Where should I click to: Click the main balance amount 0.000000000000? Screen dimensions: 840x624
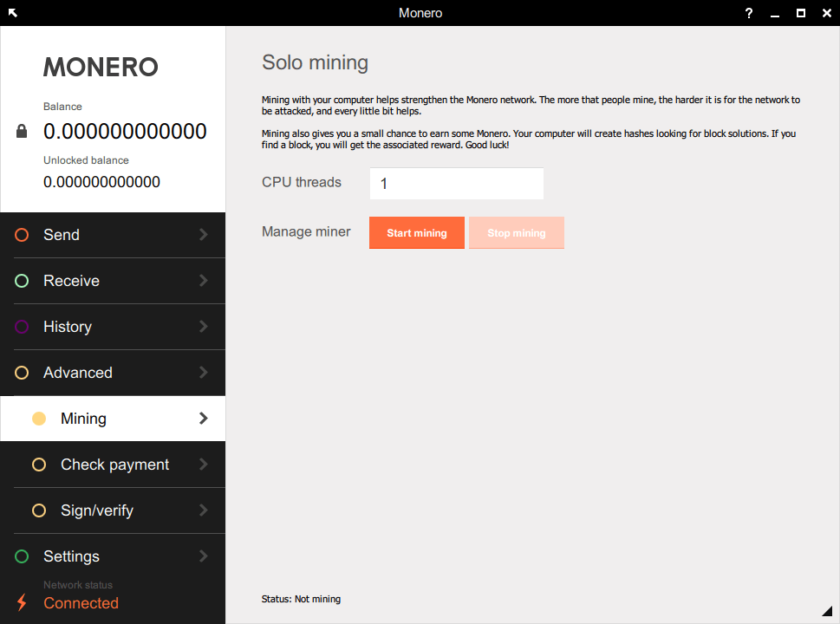click(x=125, y=131)
